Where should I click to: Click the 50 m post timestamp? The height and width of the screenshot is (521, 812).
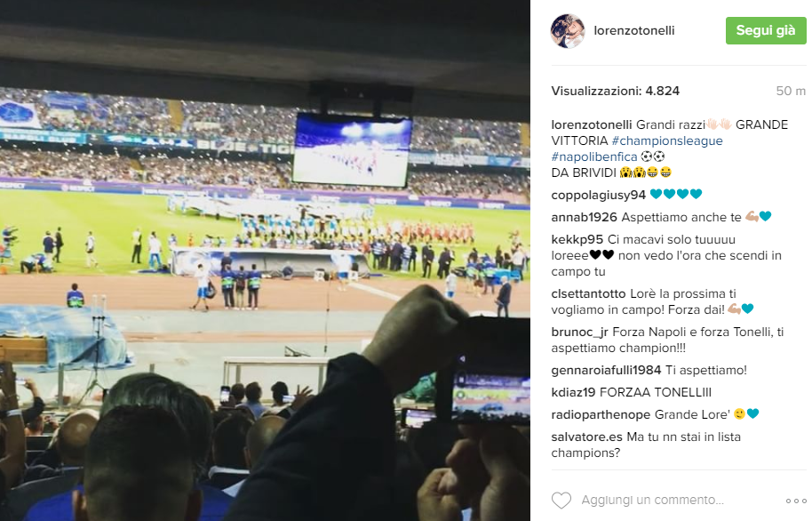click(x=791, y=92)
